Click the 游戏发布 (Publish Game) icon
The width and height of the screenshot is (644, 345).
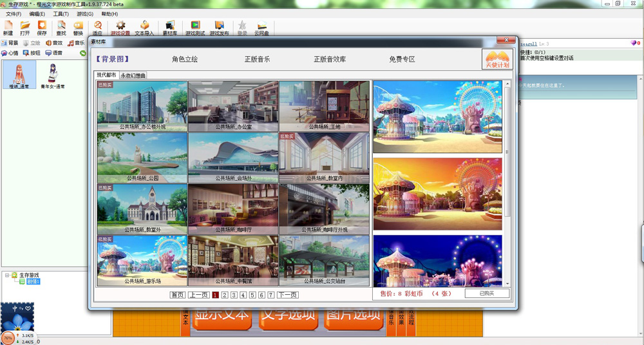tap(219, 28)
